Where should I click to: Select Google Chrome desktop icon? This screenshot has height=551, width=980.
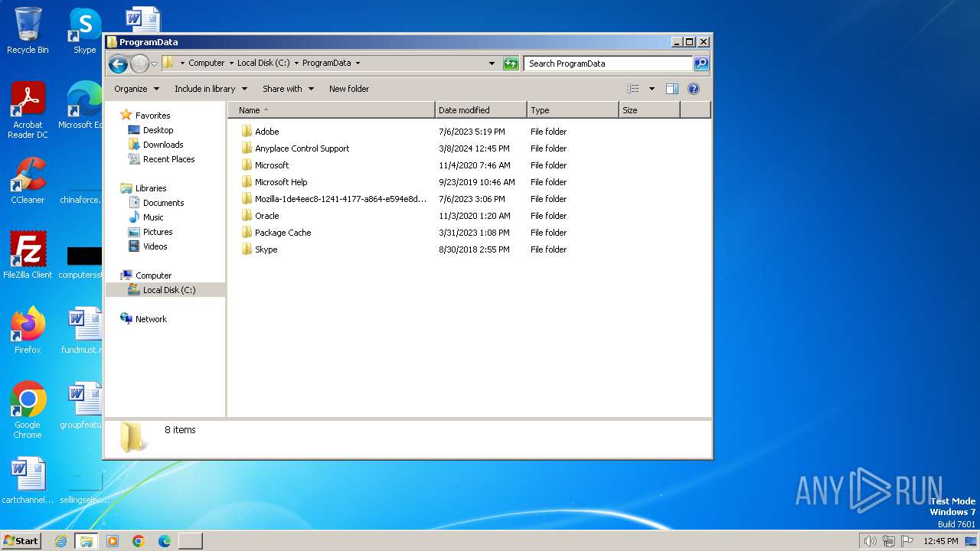tap(28, 410)
